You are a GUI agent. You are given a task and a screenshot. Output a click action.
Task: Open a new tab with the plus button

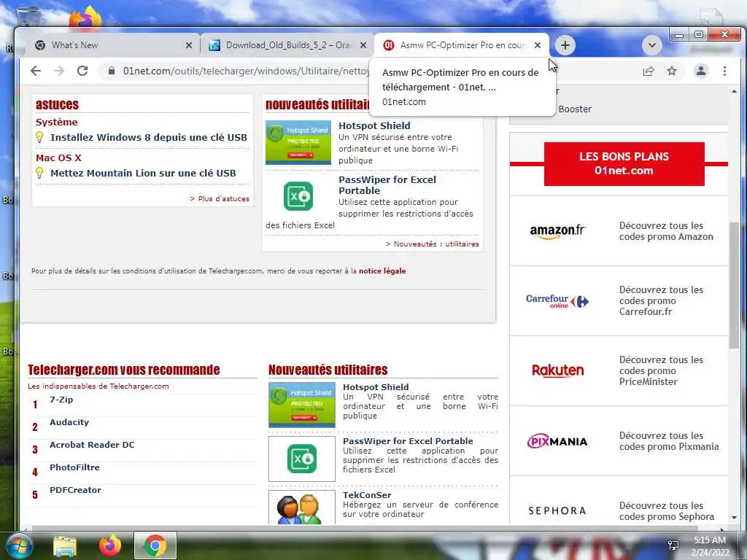(565, 45)
